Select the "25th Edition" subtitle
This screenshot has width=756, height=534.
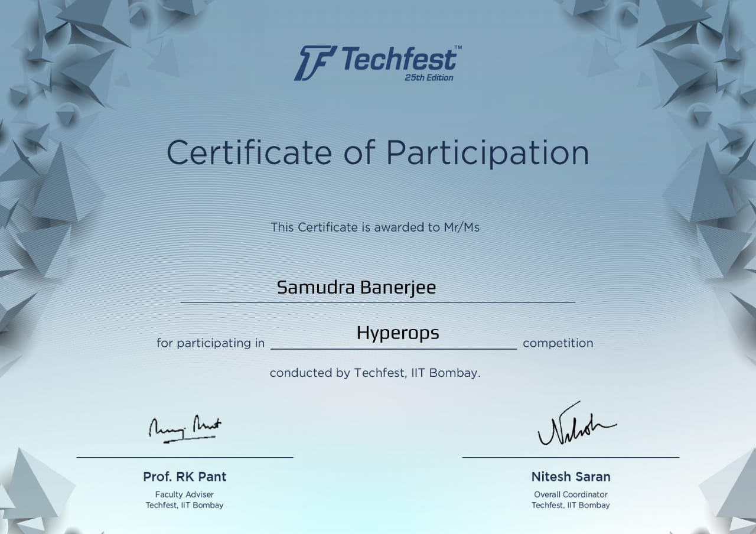(x=429, y=77)
